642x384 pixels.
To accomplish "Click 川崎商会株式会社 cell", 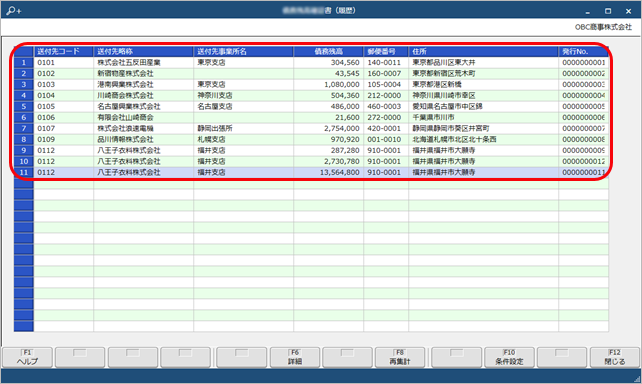I will [143, 96].
